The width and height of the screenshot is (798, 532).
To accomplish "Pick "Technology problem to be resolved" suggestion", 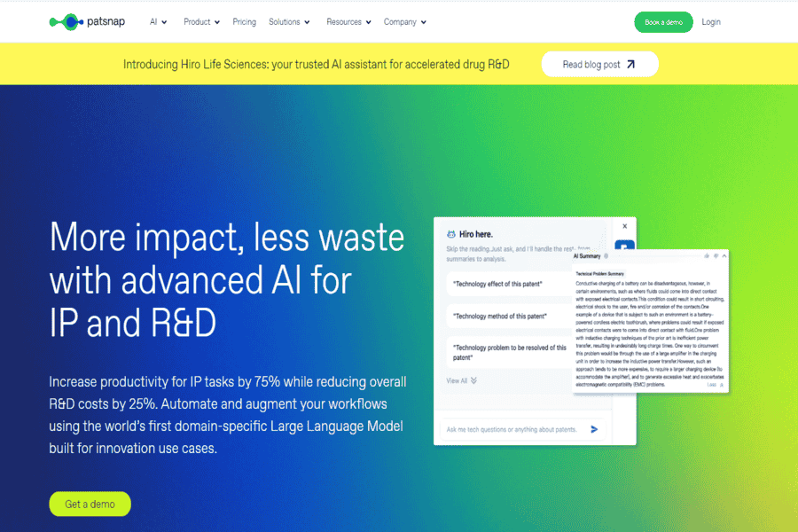I will coord(509,352).
